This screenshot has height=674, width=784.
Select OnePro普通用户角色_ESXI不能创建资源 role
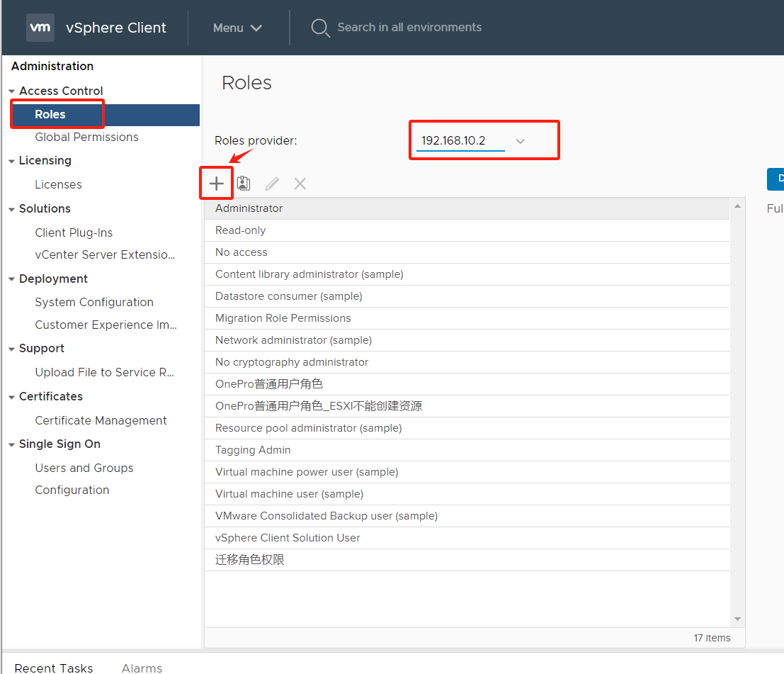[x=467, y=406]
